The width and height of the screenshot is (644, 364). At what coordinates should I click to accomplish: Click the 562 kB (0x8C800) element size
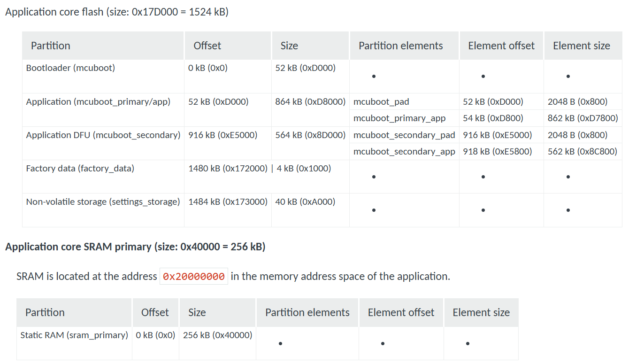[x=582, y=152]
